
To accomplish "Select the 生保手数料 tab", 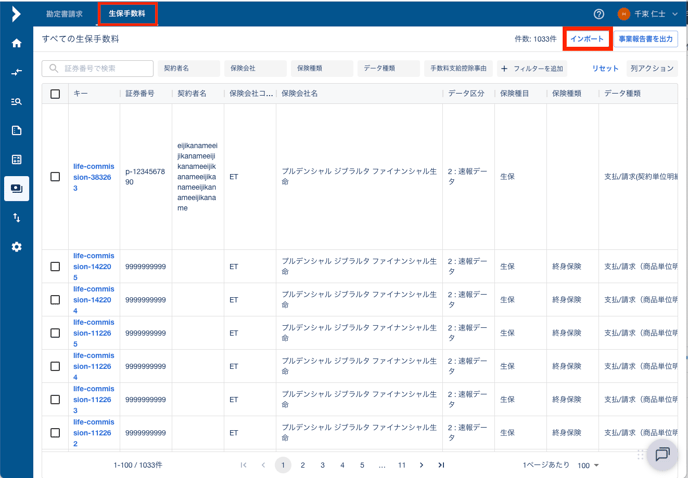I will pyautogui.click(x=127, y=14).
